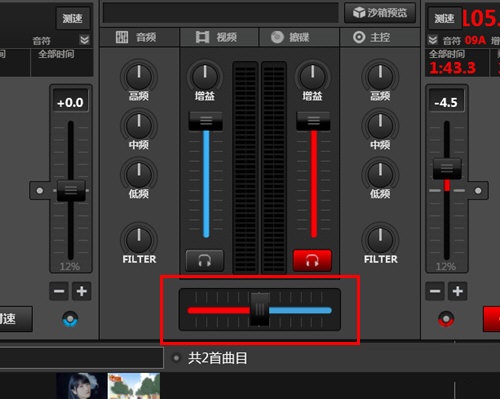
Task: Click the left deck FILTER knob
Action: tap(139, 239)
